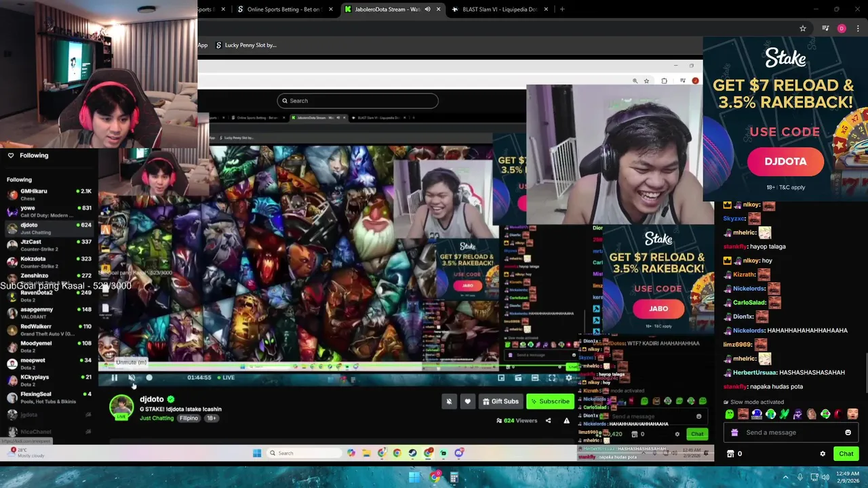The height and width of the screenshot is (488, 868).
Task: Open GMHikaru channel in Following list
Action: click(49, 195)
